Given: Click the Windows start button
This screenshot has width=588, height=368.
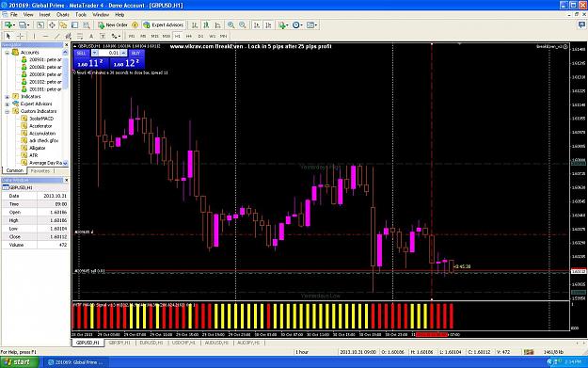Looking at the screenshot, I should tap(19, 362).
